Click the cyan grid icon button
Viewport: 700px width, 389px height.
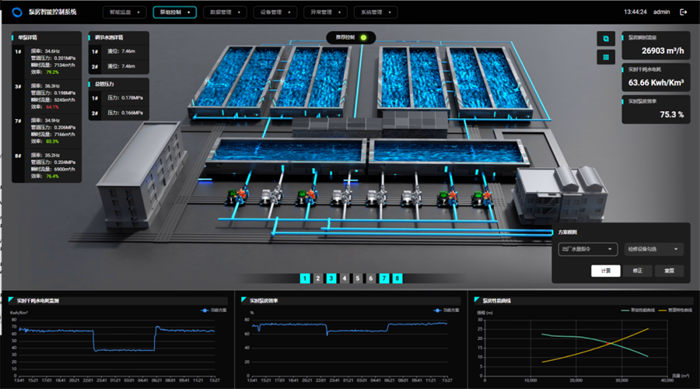point(606,57)
